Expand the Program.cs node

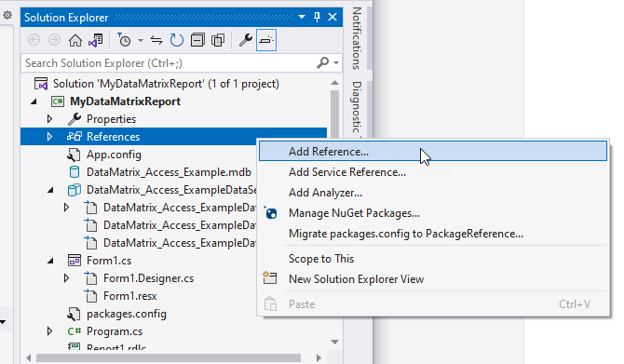[49, 331]
